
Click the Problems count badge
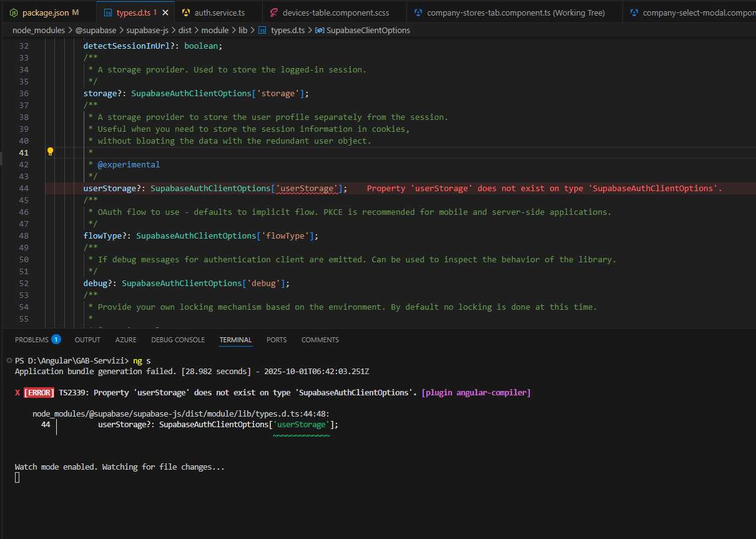click(56, 340)
